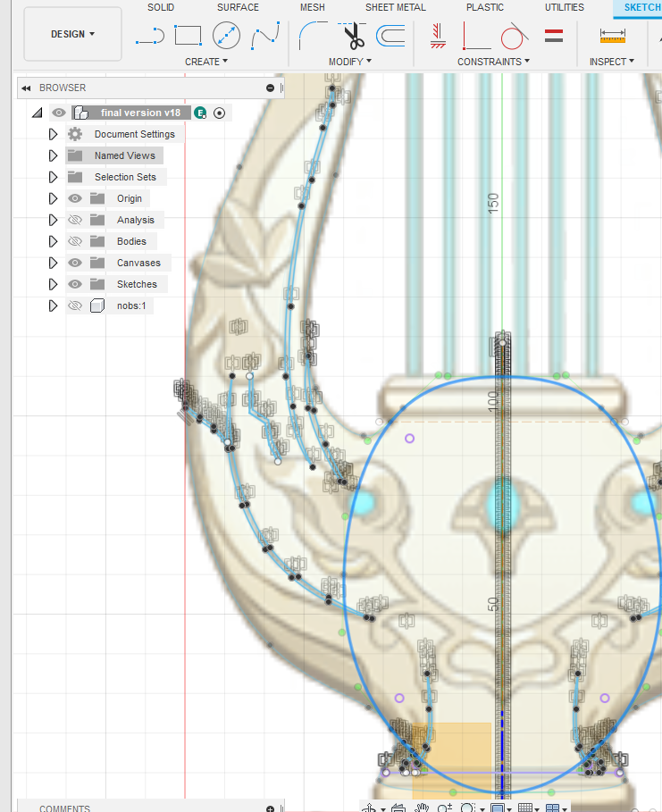
Task: Show the Bodies folder
Action: tap(75, 241)
